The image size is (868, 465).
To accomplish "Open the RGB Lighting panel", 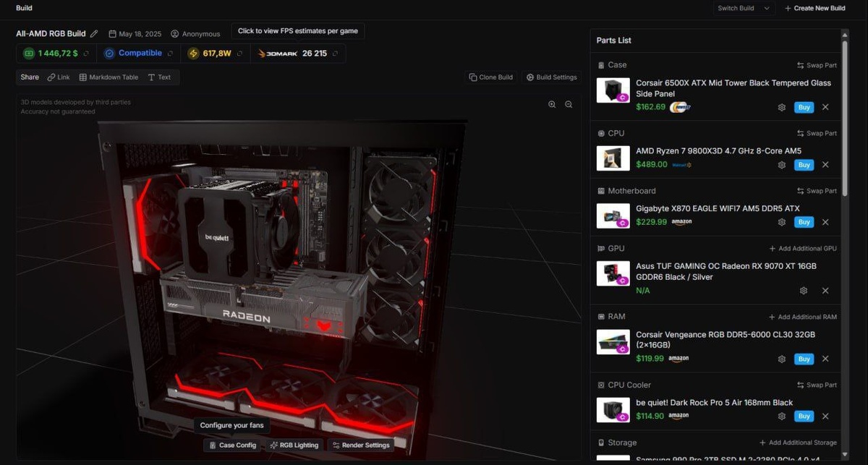I will [x=294, y=445].
